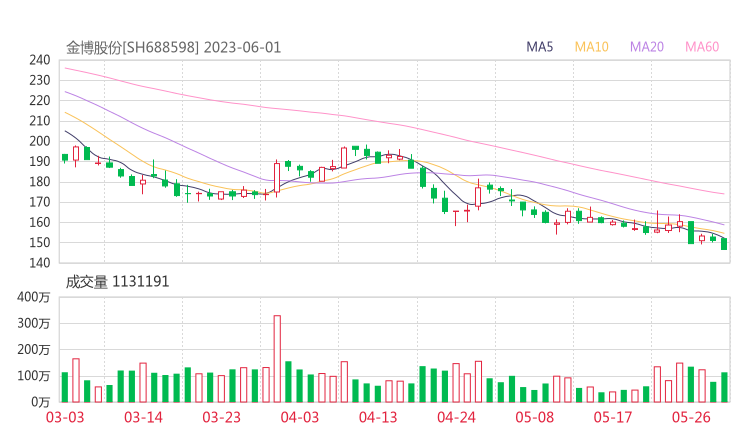Screen dimensions: 740x440
Task: Click the 400万 volume axis label
Action: pos(36,297)
